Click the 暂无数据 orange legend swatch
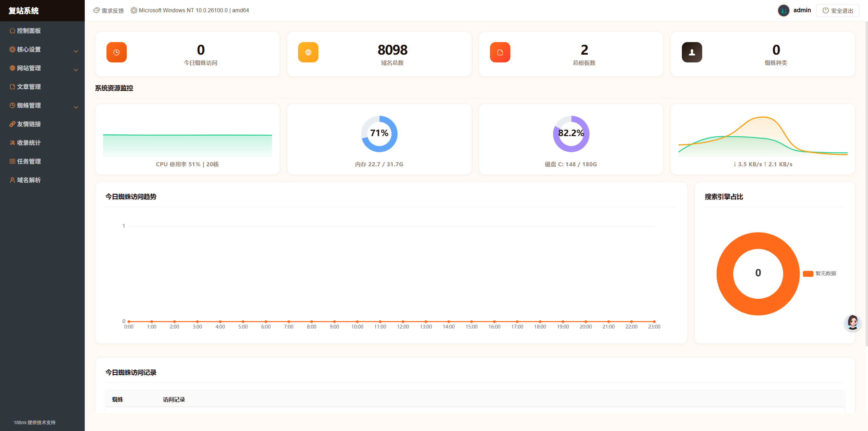868x431 pixels. [x=808, y=274]
